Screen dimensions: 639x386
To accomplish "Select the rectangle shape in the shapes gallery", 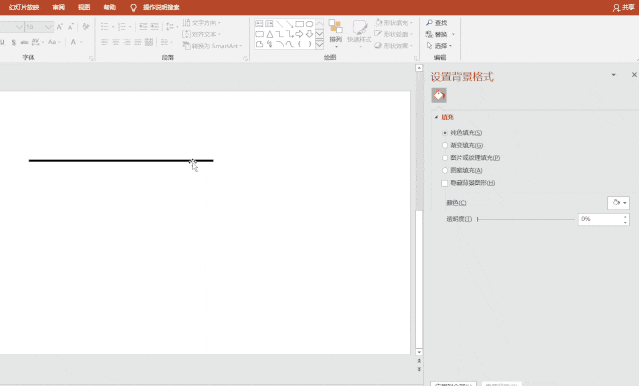I will pyautogui.click(x=300, y=24).
